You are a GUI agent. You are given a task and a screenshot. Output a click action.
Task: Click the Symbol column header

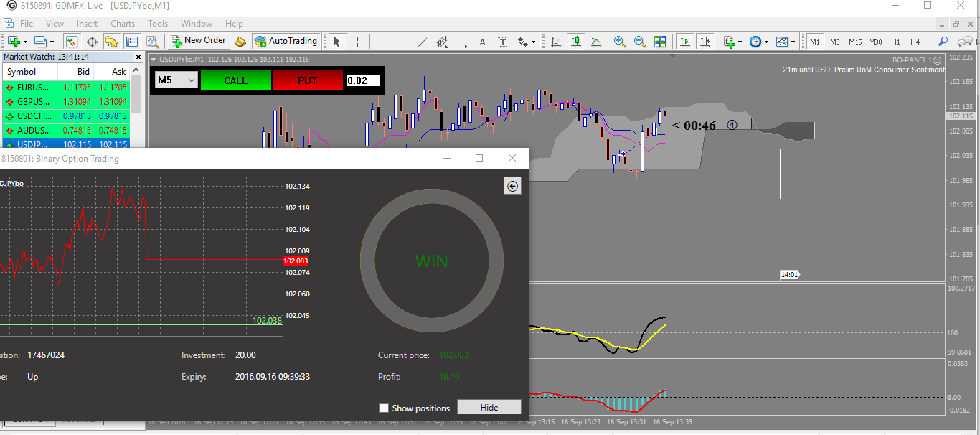tap(30, 72)
